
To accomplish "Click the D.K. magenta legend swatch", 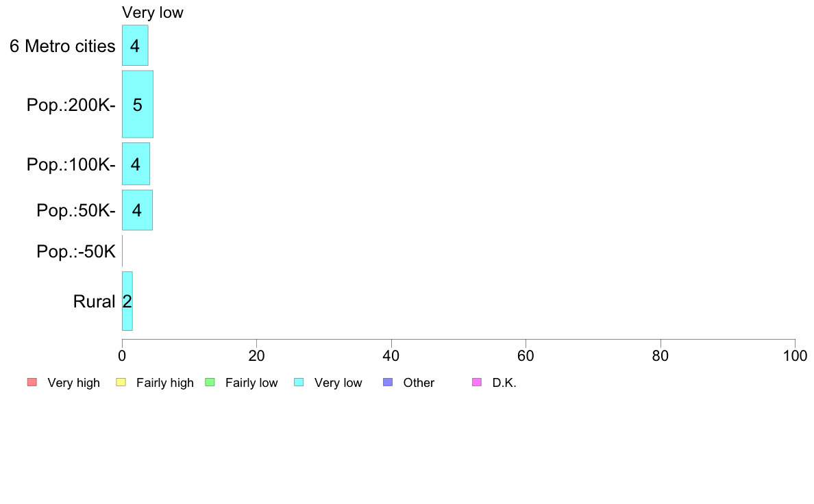I will 477,383.
